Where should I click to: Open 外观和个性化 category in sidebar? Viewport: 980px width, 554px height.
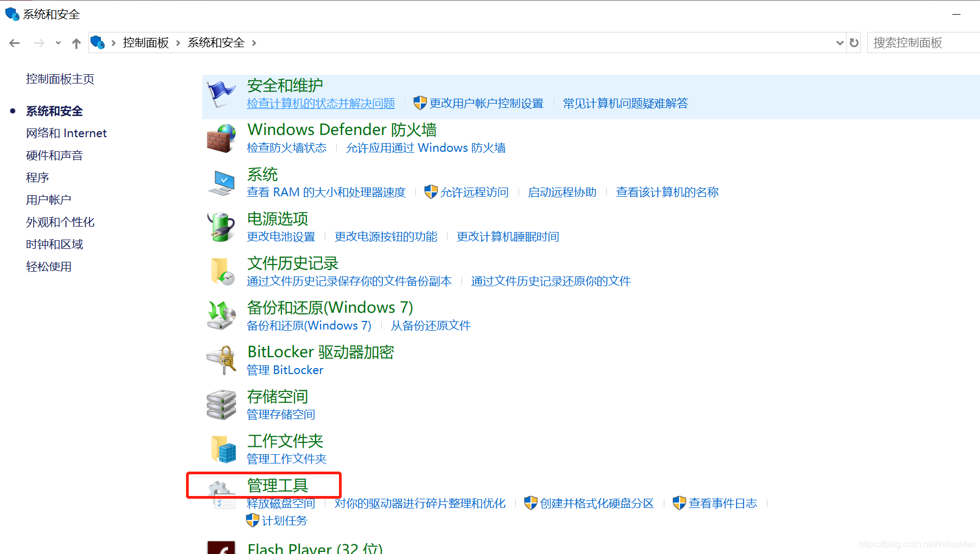60,222
